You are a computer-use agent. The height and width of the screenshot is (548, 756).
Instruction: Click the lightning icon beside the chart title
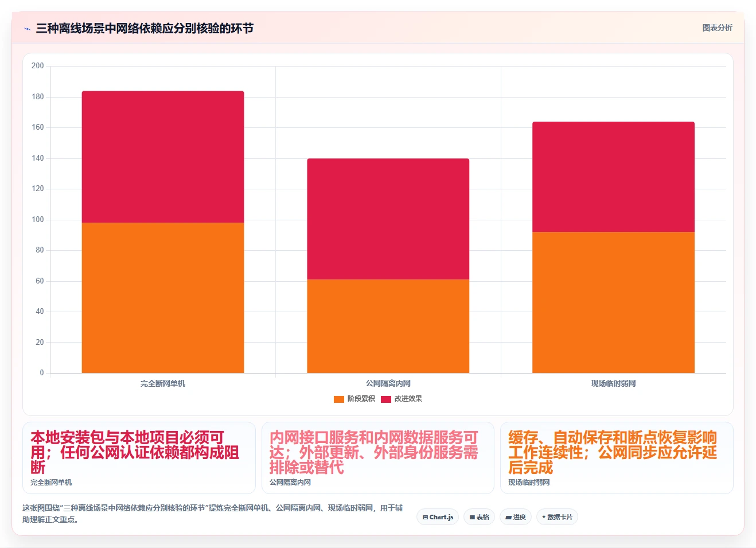[27, 29]
